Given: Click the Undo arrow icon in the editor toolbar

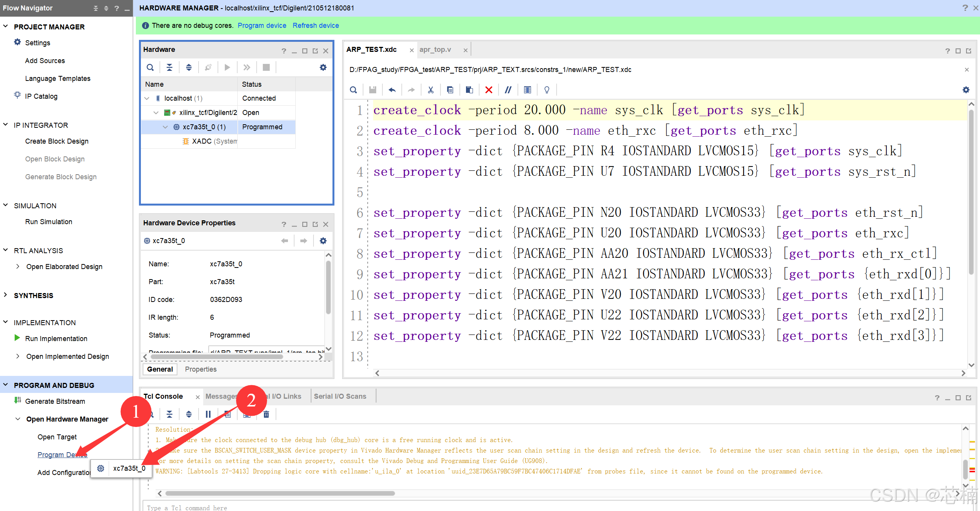Looking at the screenshot, I should click(392, 89).
